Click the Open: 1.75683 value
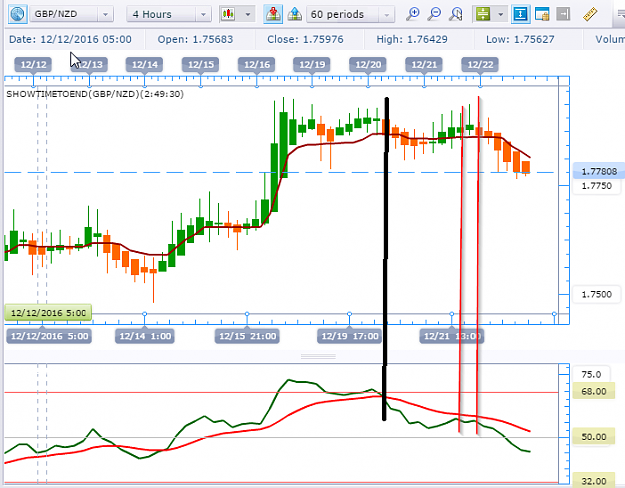 [195, 39]
